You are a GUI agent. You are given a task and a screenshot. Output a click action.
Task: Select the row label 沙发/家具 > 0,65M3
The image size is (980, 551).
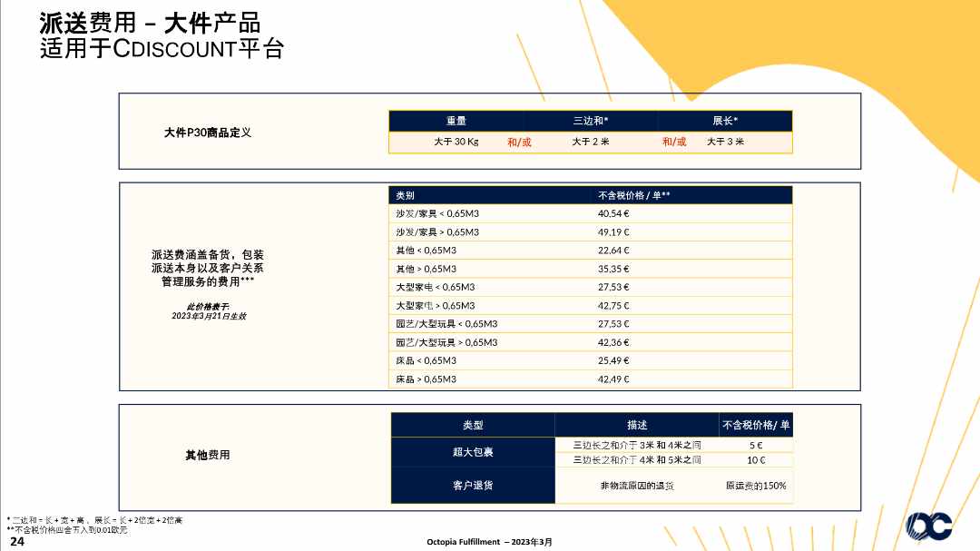(x=437, y=232)
